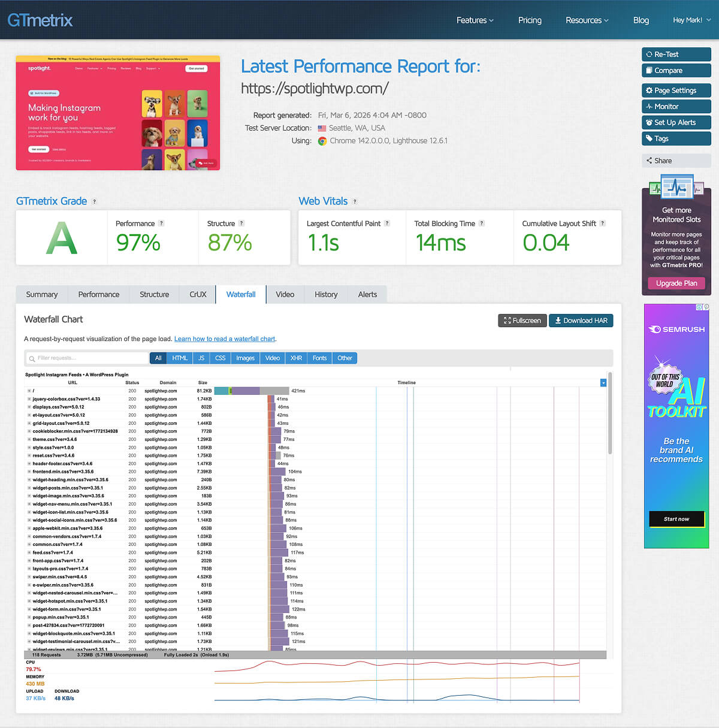Click the site screenshot thumbnail
The width and height of the screenshot is (719, 728).
[x=118, y=113]
